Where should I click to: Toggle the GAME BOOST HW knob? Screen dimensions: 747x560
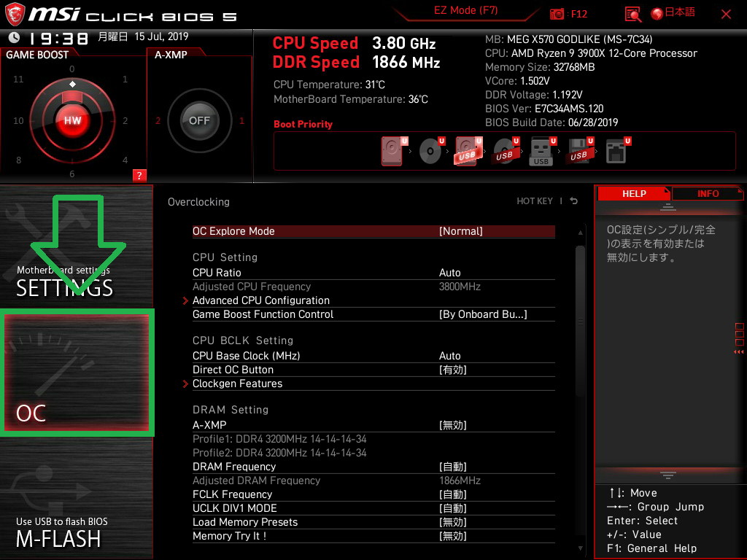[72, 120]
